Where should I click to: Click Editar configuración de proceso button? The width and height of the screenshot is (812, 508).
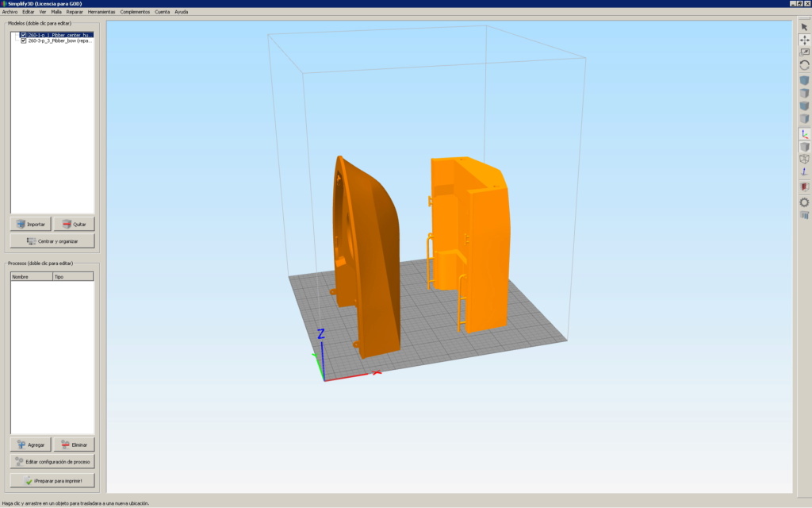click(x=52, y=461)
